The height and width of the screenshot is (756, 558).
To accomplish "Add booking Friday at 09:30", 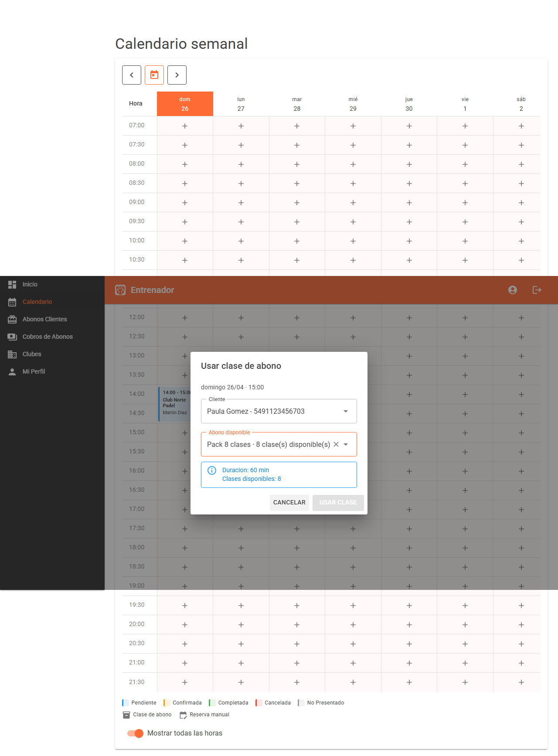I will click(465, 222).
